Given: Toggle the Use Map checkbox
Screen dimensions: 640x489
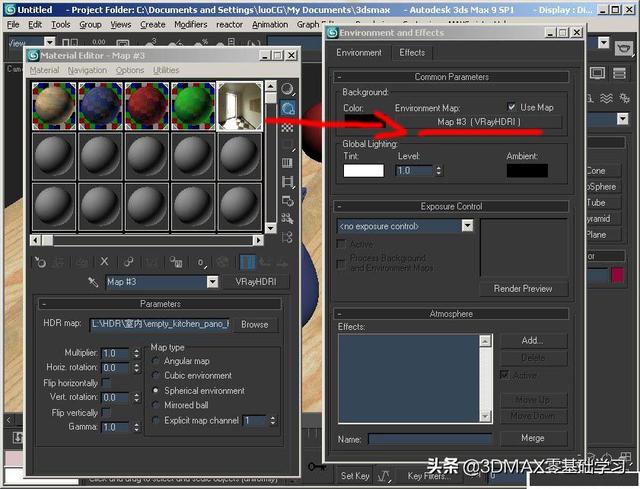Looking at the screenshot, I should 511,107.
